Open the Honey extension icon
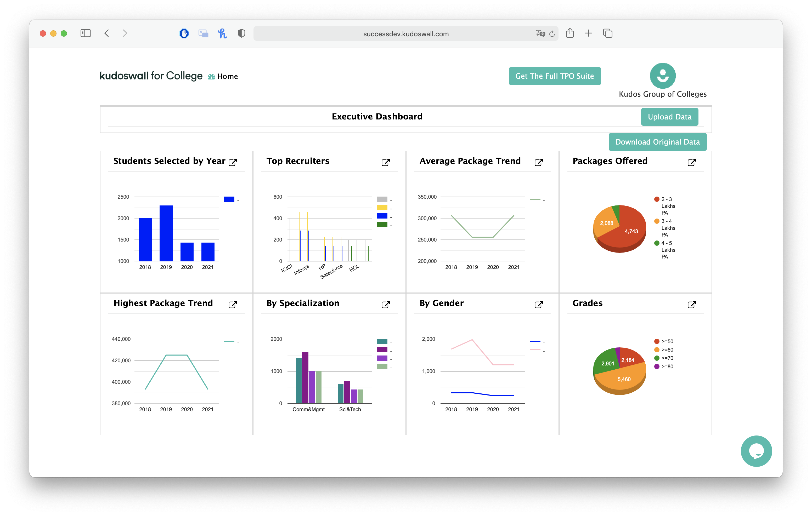The width and height of the screenshot is (812, 516). click(222, 33)
